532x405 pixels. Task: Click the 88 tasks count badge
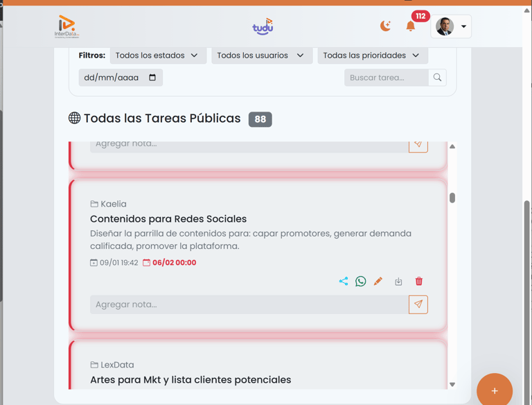[x=260, y=119]
